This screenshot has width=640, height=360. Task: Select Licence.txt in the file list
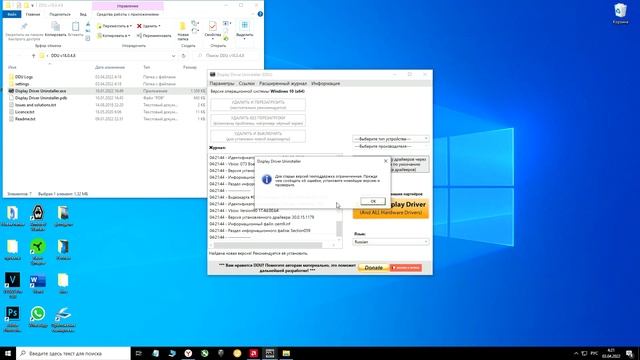[x=24, y=112]
